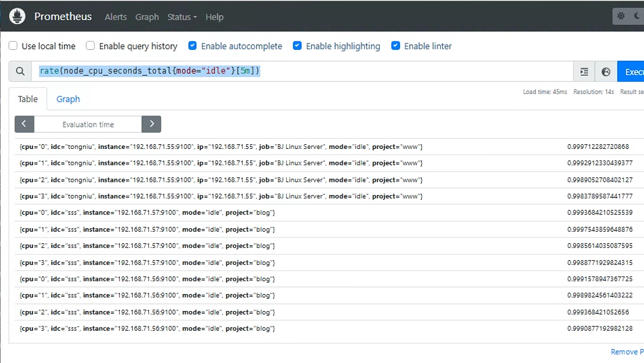This screenshot has height=363, width=644.
Task: Click the format expression icon
Action: 584,72
